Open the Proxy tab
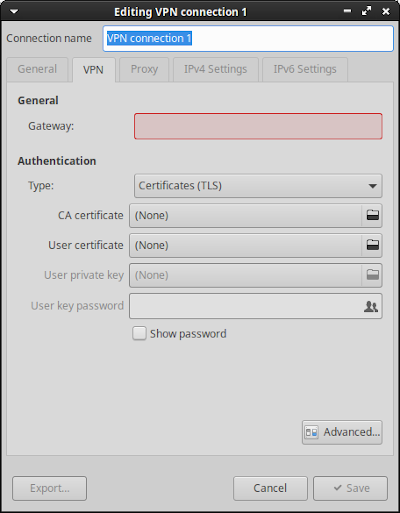Screen dimensions: 400x513 (x=144, y=69)
